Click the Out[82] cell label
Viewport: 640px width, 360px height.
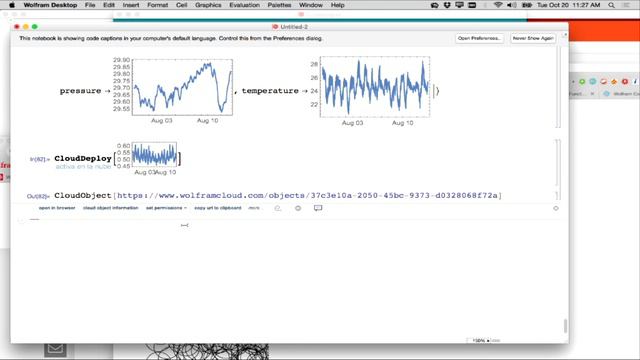[x=38, y=196]
